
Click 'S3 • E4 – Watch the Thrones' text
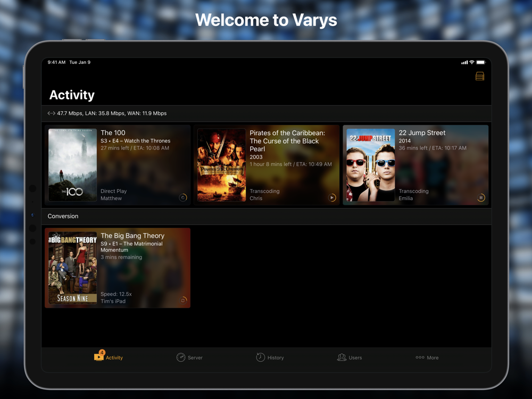point(135,141)
